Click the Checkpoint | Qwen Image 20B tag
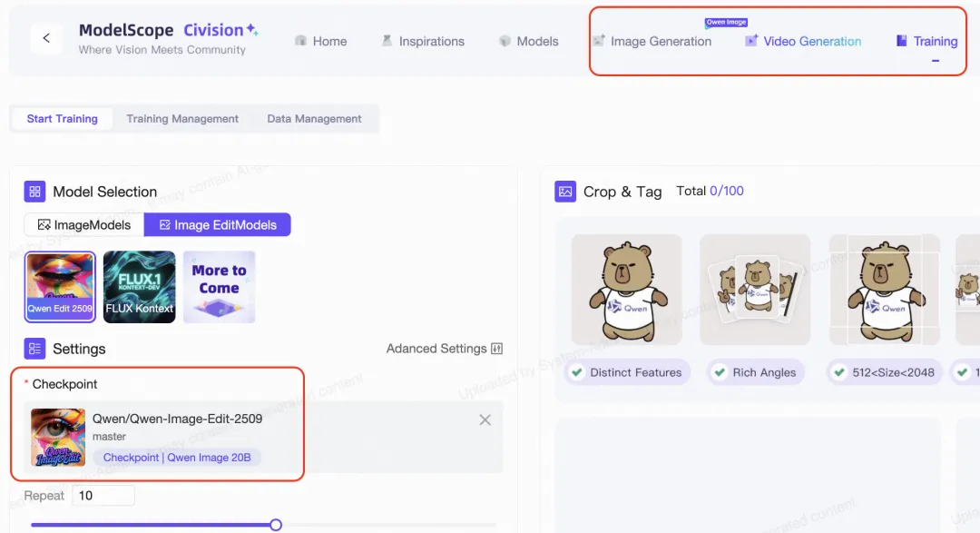The image size is (980, 533). [x=177, y=458]
